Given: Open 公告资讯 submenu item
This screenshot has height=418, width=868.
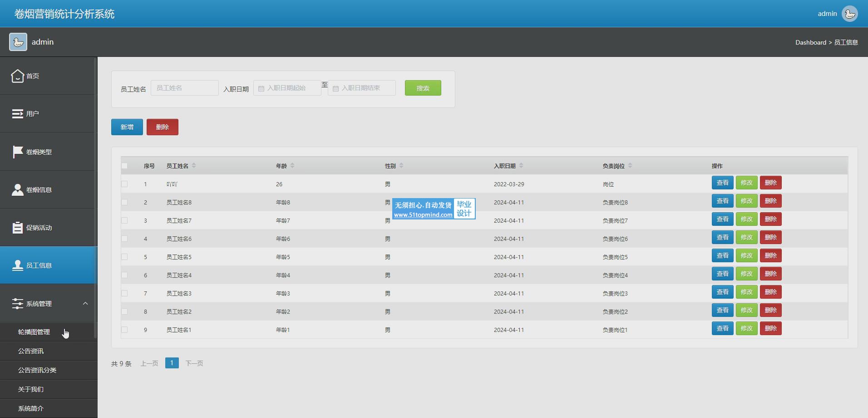Looking at the screenshot, I should coord(48,351).
